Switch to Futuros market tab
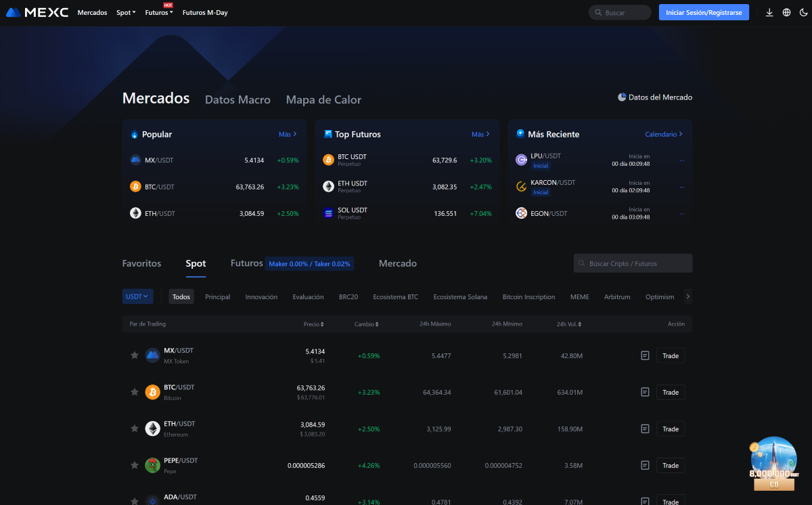The width and height of the screenshot is (812, 505). 246,263
